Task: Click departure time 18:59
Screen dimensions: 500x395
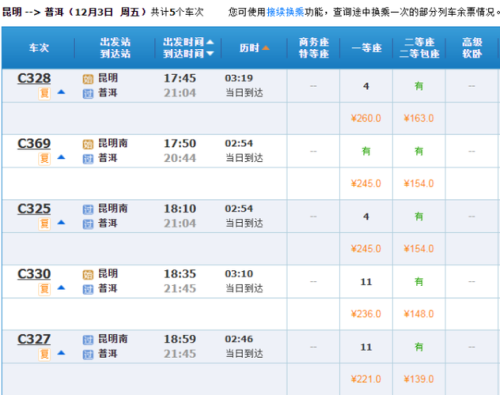Action: (180, 339)
